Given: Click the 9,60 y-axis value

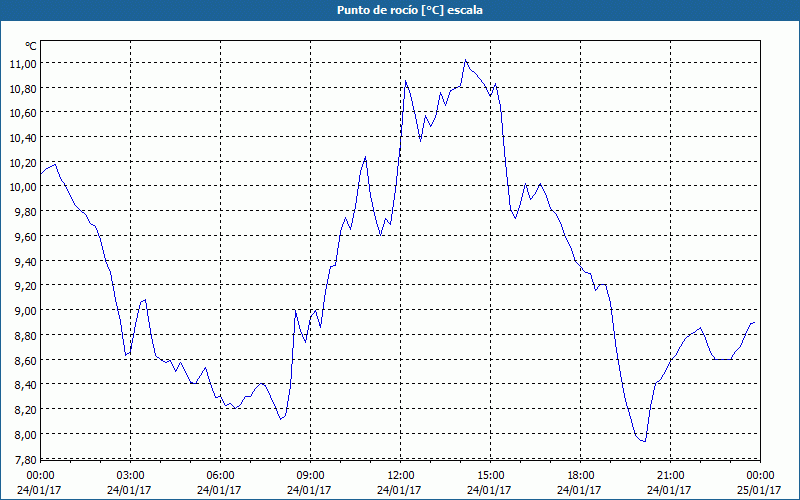Looking at the screenshot, I should point(25,237).
